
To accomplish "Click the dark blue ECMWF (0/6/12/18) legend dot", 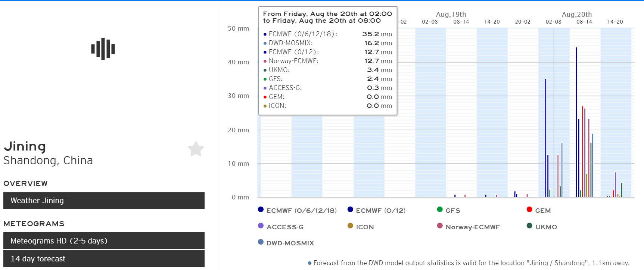I will (x=261, y=210).
